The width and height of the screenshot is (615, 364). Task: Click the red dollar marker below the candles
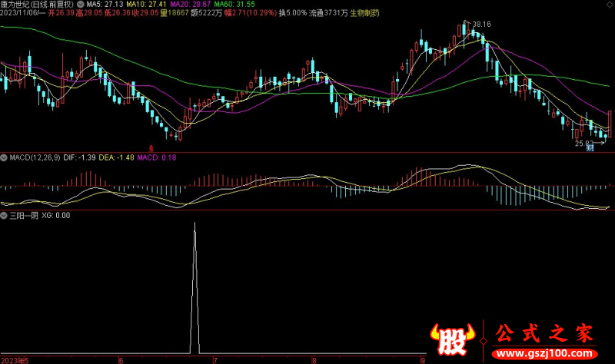click(151, 147)
